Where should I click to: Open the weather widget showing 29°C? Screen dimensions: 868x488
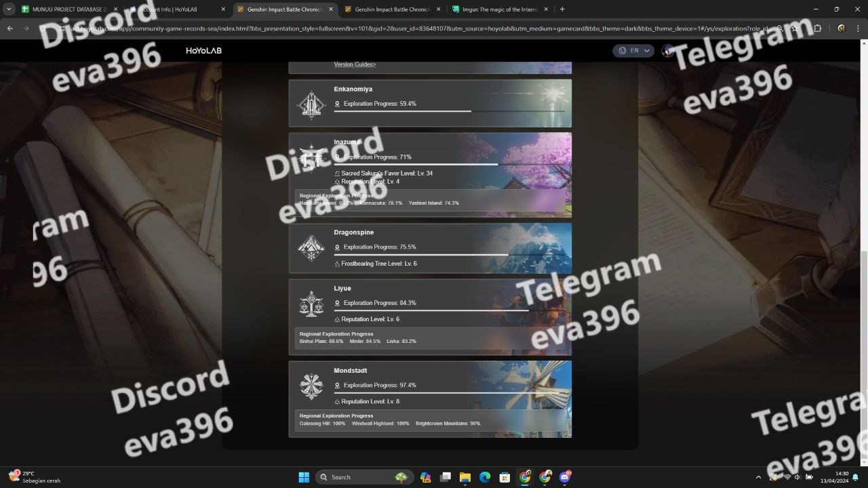[34, 477]
